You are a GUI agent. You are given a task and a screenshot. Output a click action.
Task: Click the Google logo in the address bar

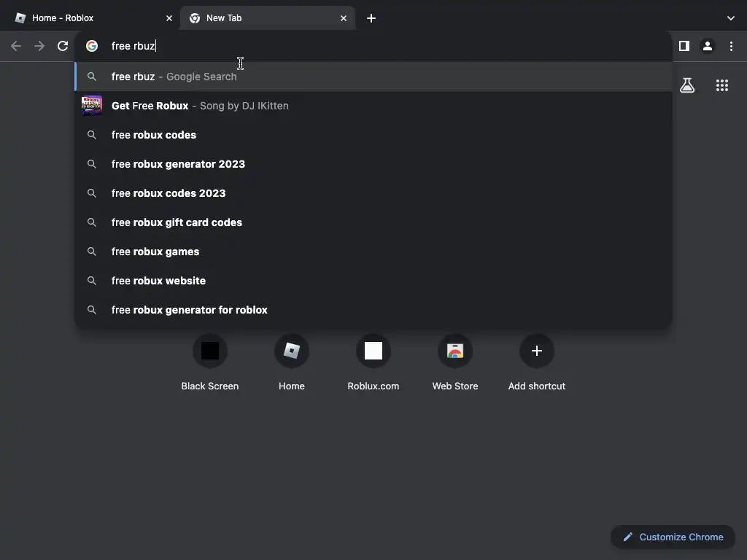click(x=92, y=46)
